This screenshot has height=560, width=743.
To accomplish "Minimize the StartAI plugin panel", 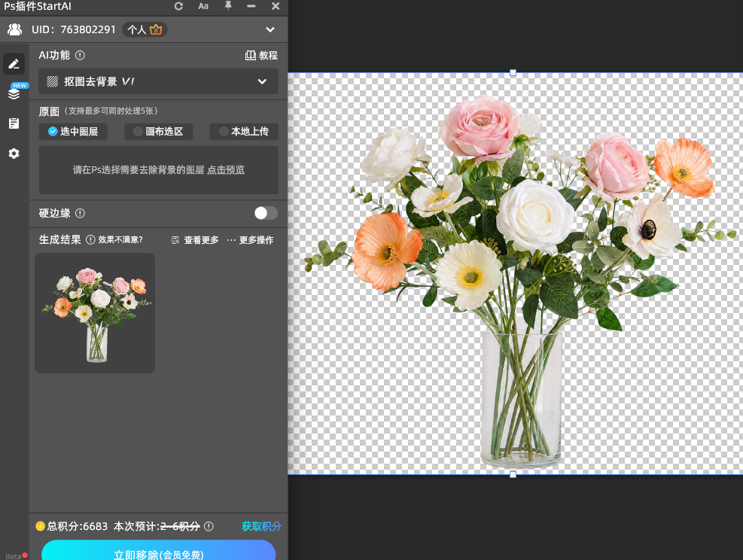I will click(251, 6).
